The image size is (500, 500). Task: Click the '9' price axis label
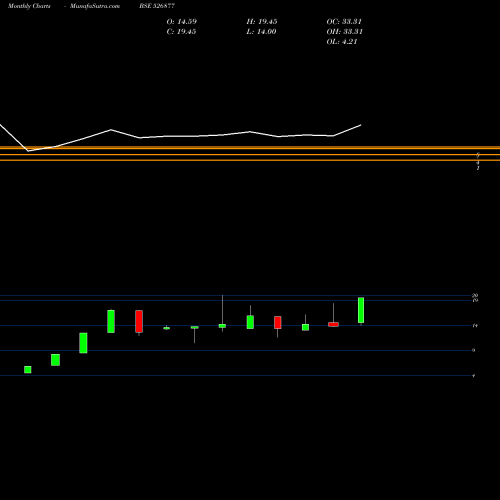pos(474,350)
